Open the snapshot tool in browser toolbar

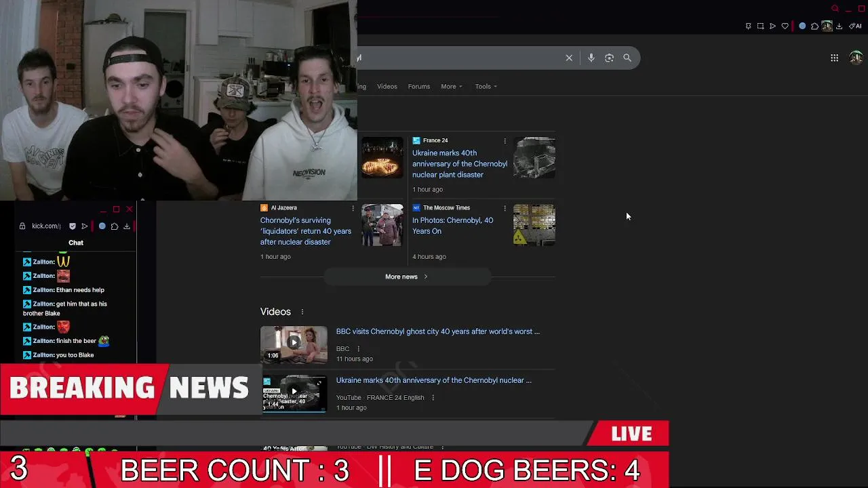(760, 26)
